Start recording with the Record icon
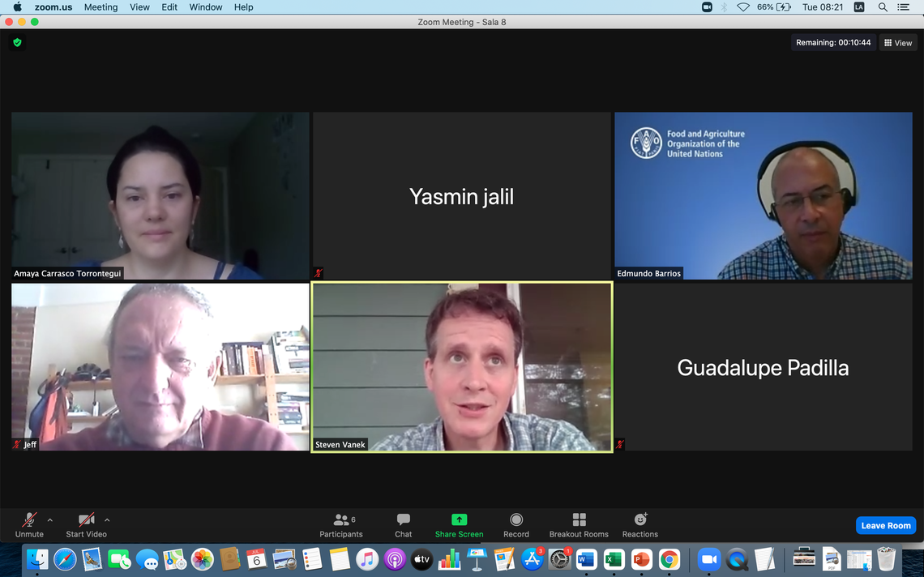 point(515,519)
